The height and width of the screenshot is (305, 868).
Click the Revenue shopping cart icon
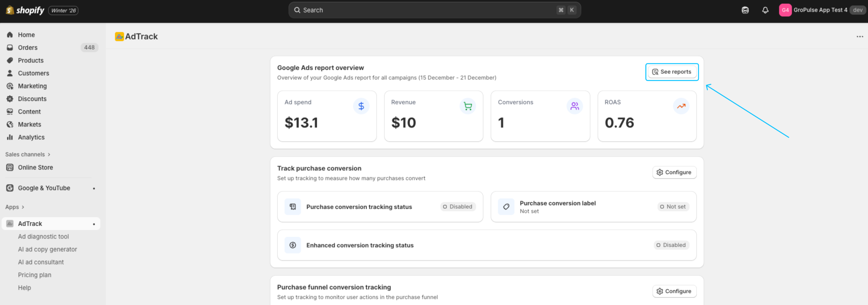(x=468, y=106)
